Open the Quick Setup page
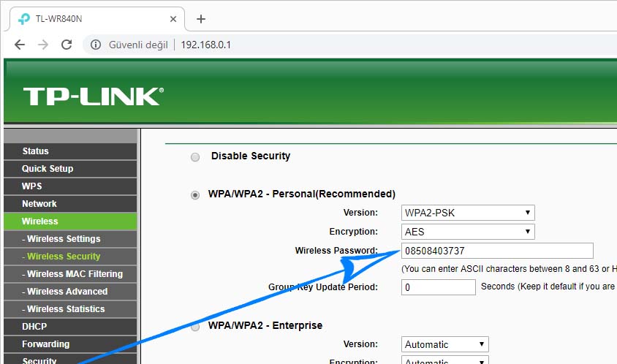The image size is (617, 364). tap(48, 169)
